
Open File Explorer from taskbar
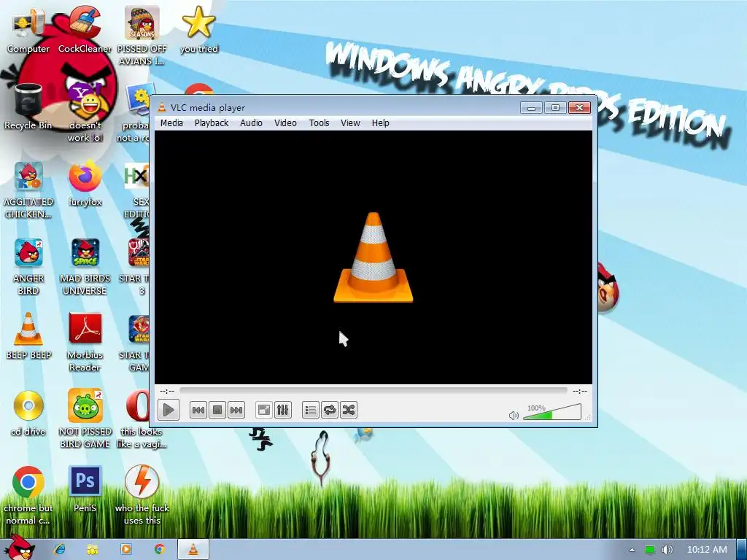tap(93, 549)
